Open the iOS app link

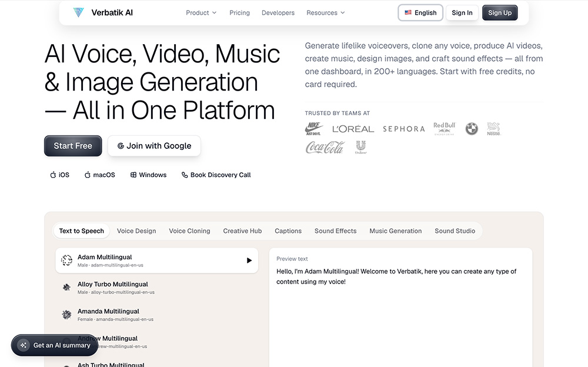tap(59, 175)
